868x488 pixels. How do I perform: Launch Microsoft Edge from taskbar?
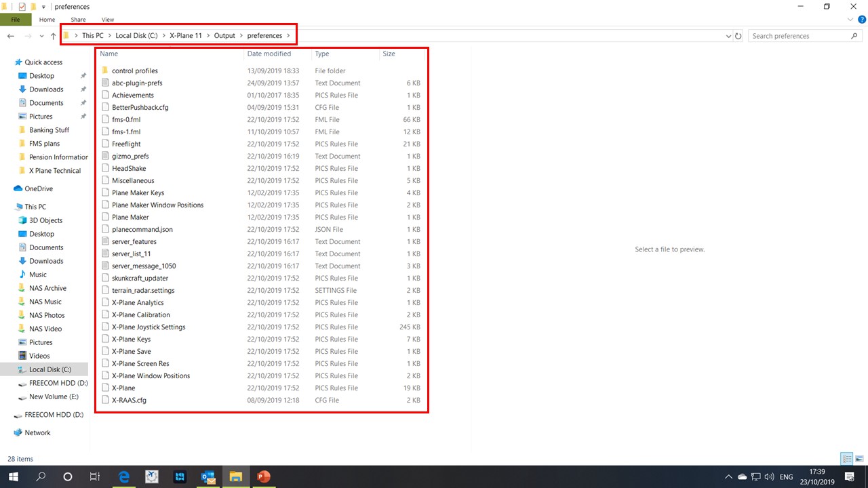(124, 476)
